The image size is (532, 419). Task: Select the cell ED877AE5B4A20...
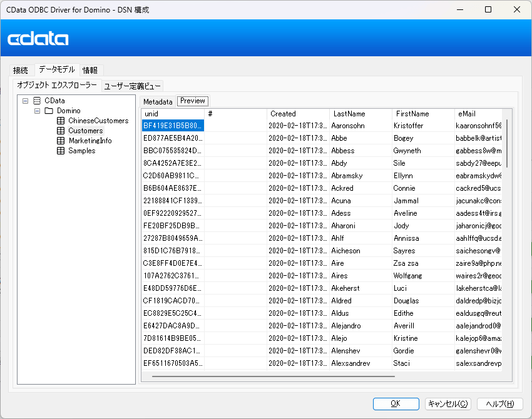click(173, 138)
